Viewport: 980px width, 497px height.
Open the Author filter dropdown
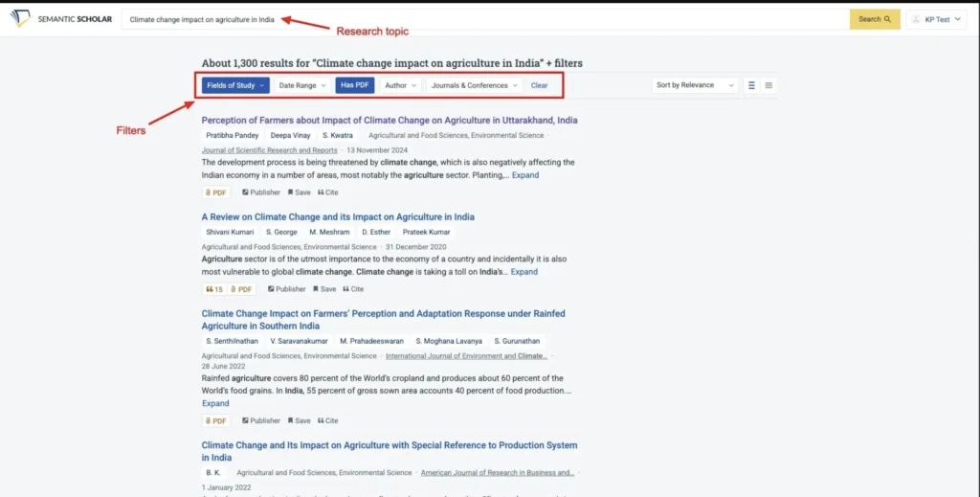400,85
